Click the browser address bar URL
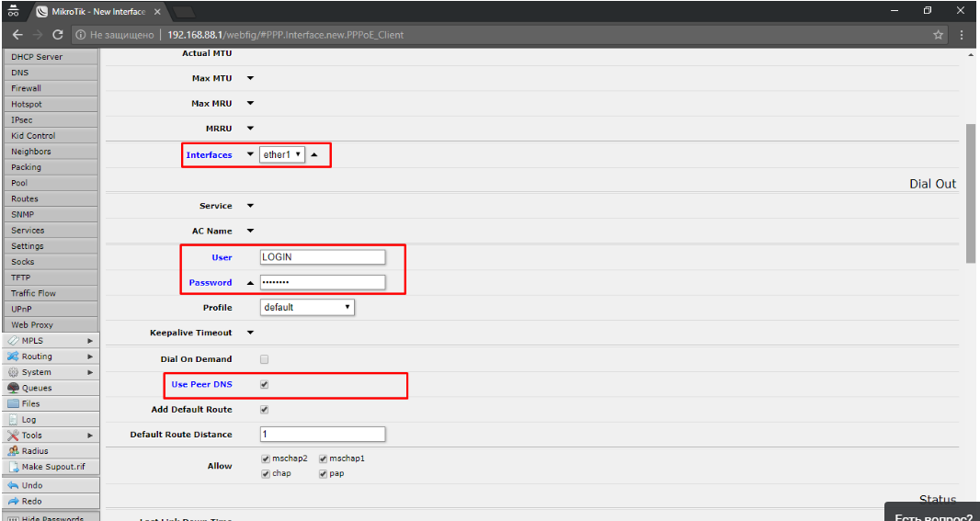 (x=285, y=35)
